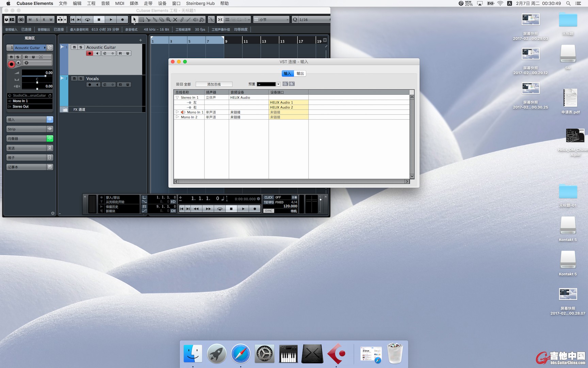Mute the Acoustic Guitar track

(74, 47)
